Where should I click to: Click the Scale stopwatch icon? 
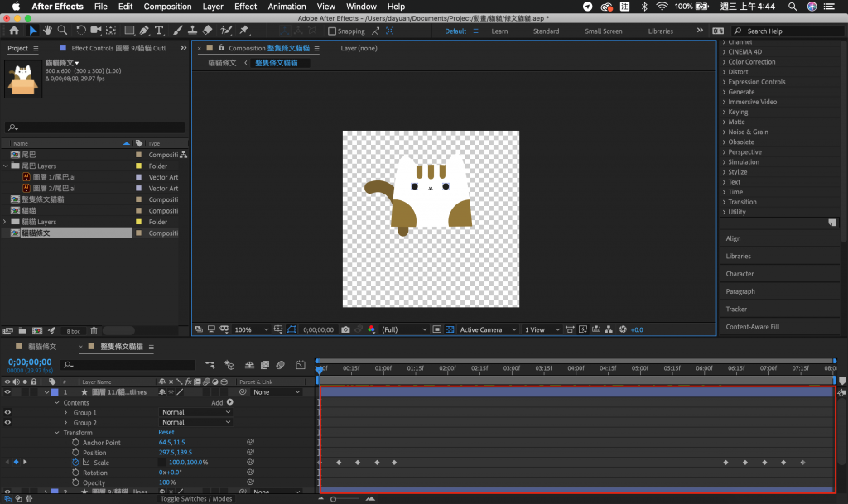tap(75, 463)
